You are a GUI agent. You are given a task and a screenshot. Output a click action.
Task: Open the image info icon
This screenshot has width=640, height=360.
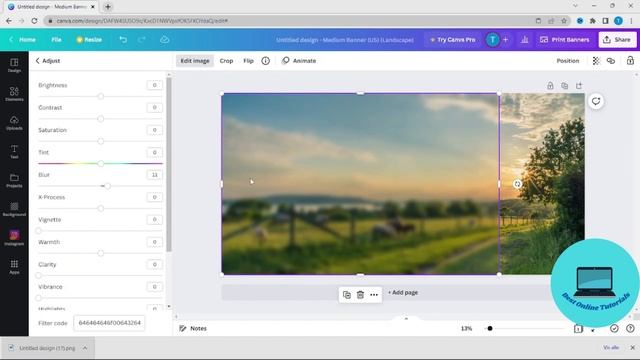pos(265,61)
